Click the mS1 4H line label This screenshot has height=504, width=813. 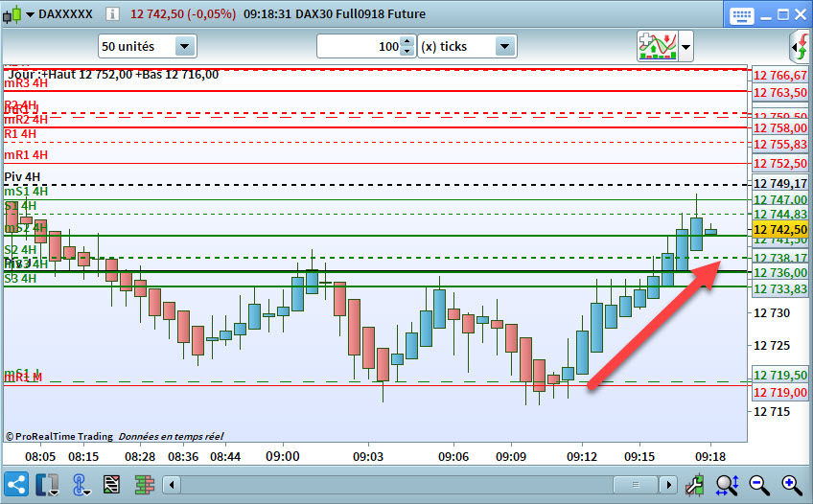[26, 192]
